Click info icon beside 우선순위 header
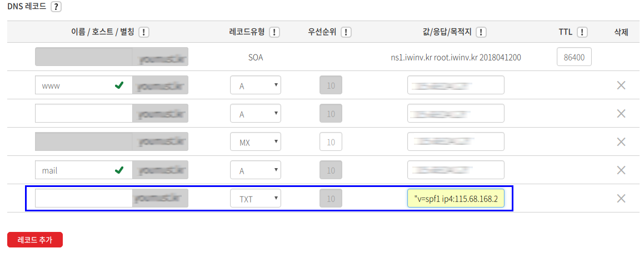This screenshot has height=258, width=644. point(346,32)
